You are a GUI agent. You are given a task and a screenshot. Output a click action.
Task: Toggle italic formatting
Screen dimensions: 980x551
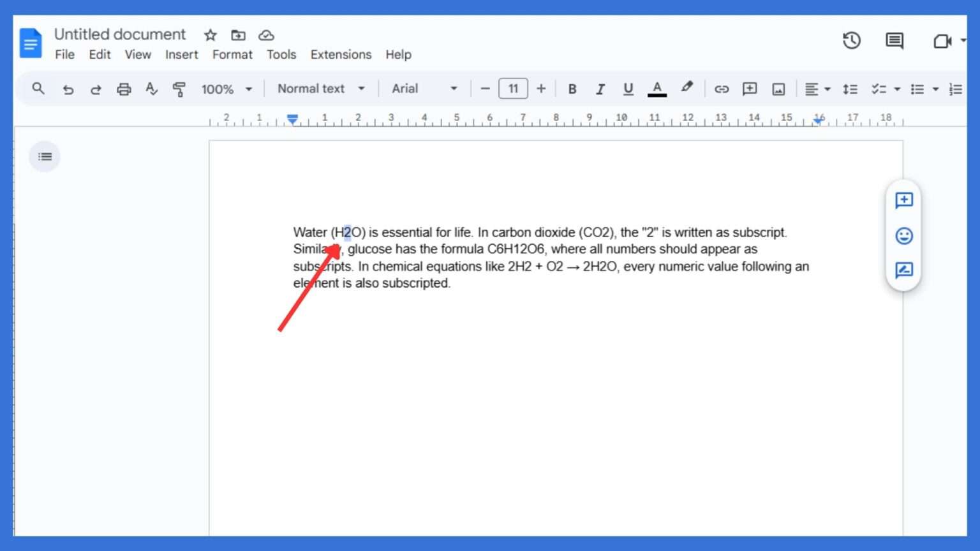click(x=600, y=89)
